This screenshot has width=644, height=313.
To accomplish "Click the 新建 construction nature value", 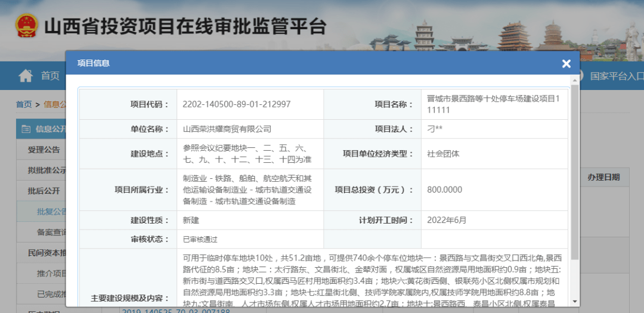I will tap(191, 220).
